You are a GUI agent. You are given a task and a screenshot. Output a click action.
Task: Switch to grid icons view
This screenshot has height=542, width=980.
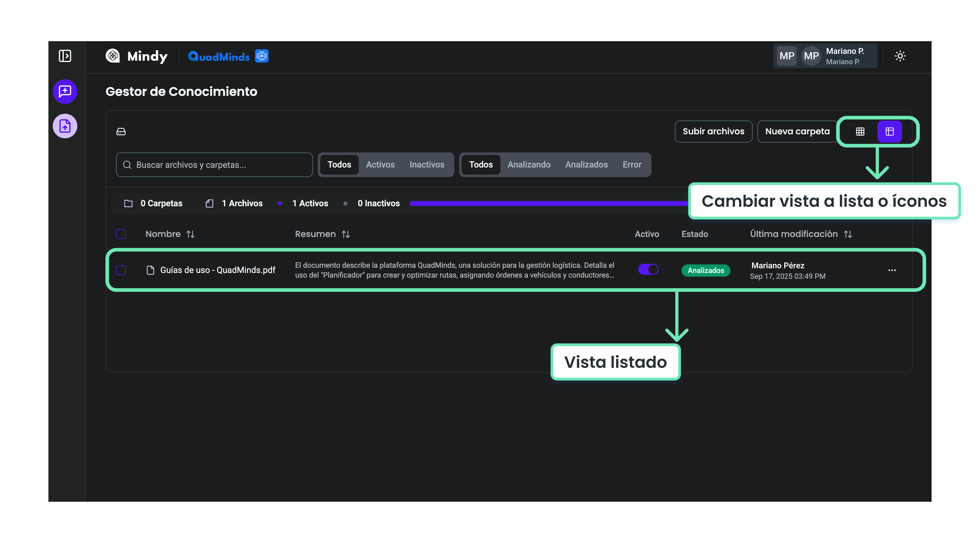point(860,132)
